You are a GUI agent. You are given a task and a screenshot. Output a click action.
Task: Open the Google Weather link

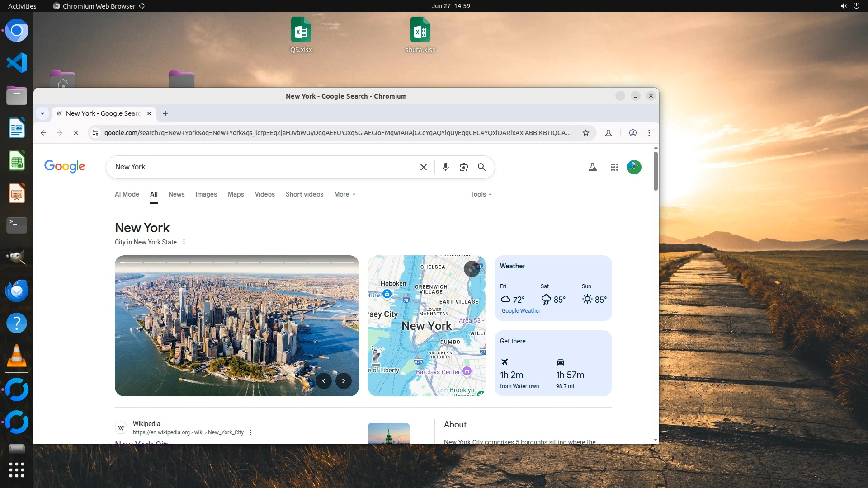pos(521,311)
